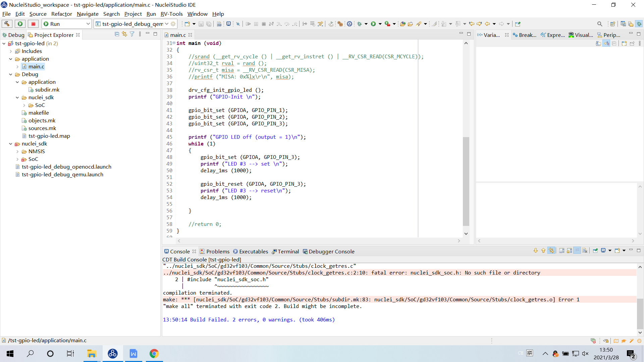Click the New wizard icon in toolbar

pos(187,24)
